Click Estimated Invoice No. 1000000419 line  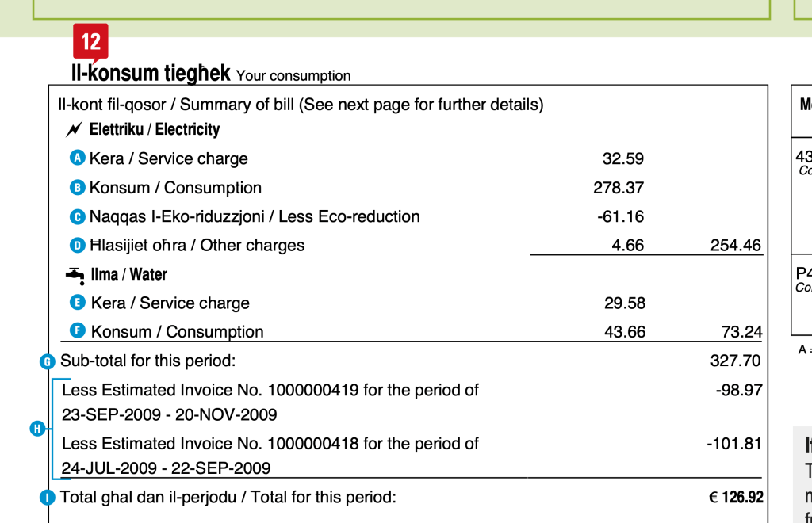click(270, 390)
